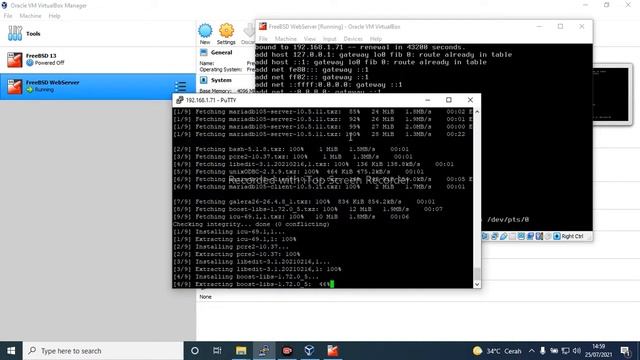This screenshot has height=360, width=640.
Task: Open Machine menu in VirtualBox Manager
Action: click(30, 16)
